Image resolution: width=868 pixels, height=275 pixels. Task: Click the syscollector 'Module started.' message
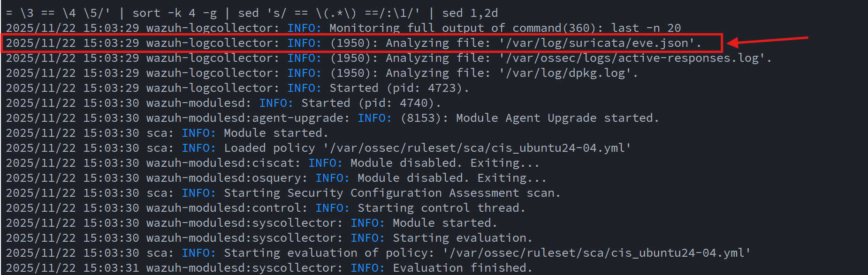[x=445, y=223]
